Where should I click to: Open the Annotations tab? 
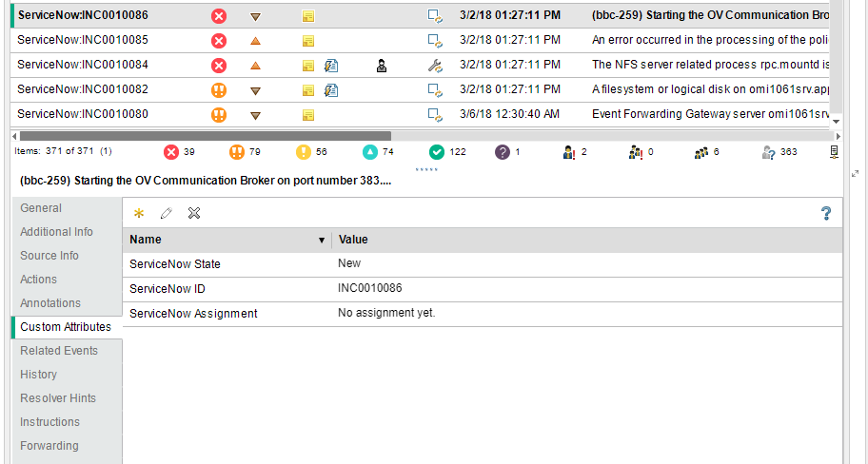tap(50, 303)
